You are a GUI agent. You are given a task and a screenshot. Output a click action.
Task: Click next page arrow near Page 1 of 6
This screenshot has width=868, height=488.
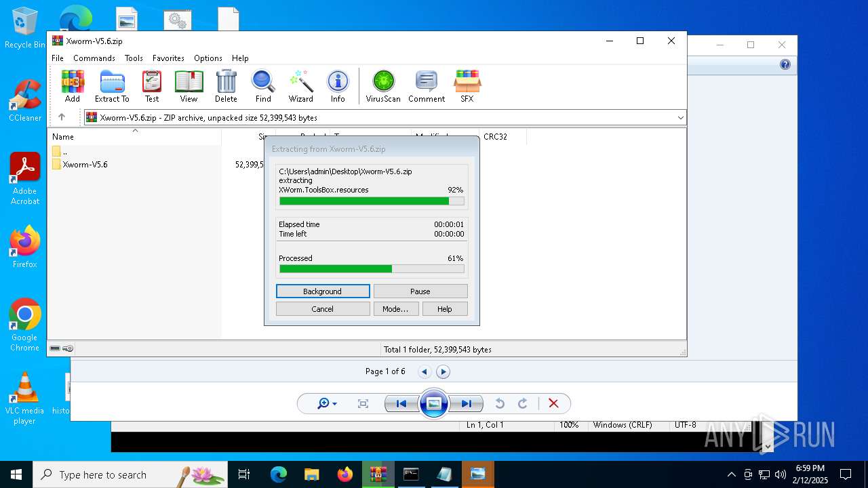click(443, 371)
